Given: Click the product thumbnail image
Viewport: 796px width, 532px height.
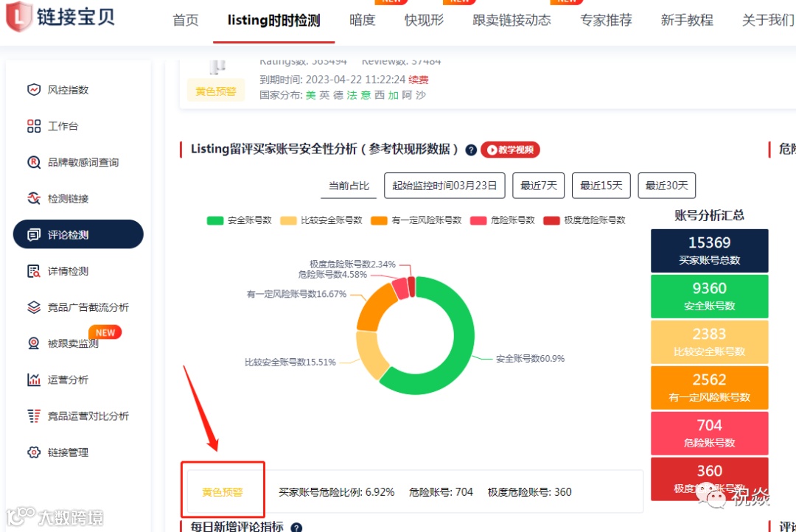Looking at the screenshot, I should coord(217,66).
